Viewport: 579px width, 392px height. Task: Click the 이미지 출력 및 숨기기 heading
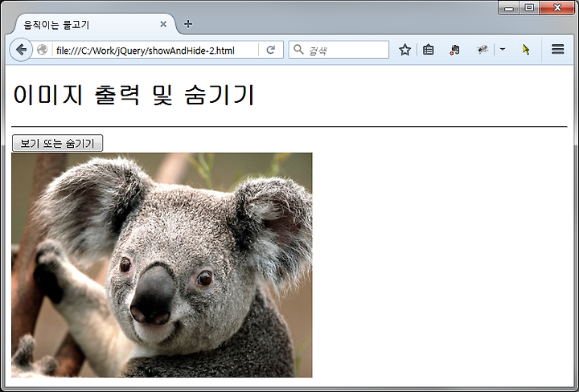tap(133, 95)
